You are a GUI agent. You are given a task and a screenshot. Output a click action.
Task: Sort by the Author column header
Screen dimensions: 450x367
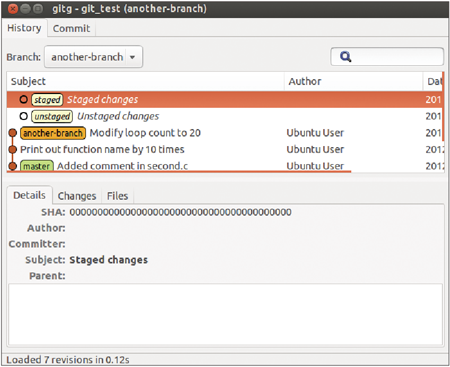353,81
